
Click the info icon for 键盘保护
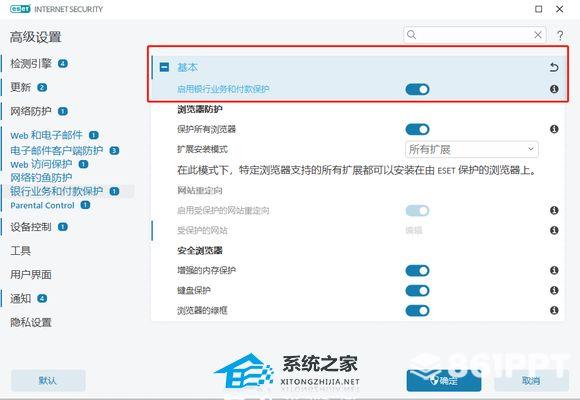pyautogui.click(x=554, y=290)
